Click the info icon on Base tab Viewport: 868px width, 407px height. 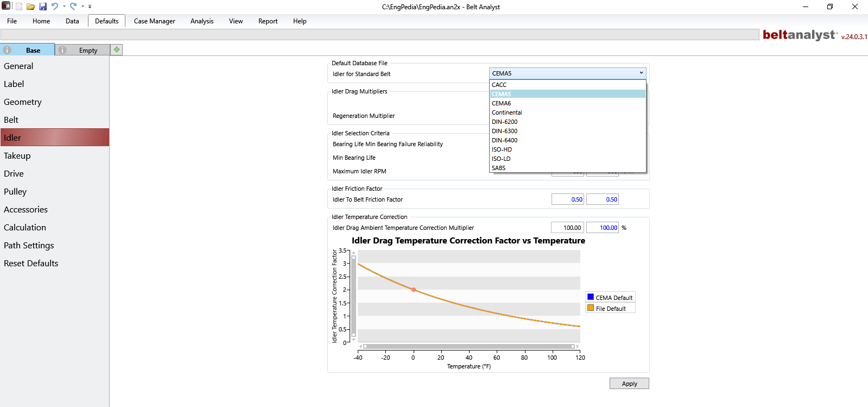(7, 50)
